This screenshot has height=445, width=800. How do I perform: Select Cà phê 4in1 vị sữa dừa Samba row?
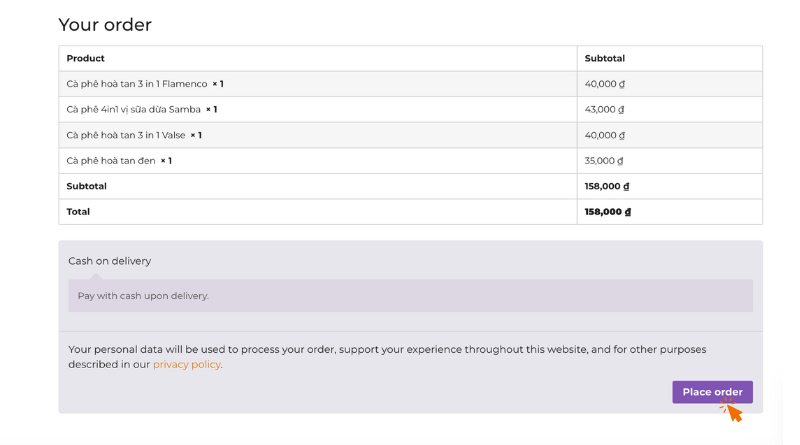(x=410, y=109)
